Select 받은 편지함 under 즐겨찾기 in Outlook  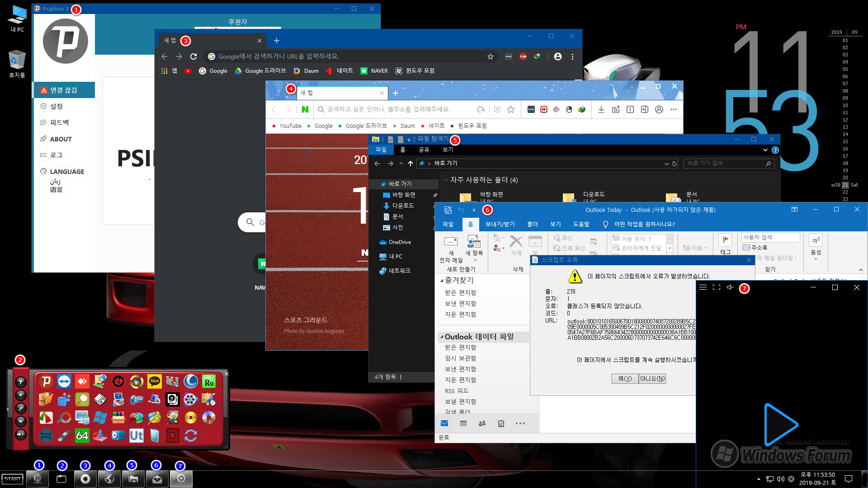point(460,293)
